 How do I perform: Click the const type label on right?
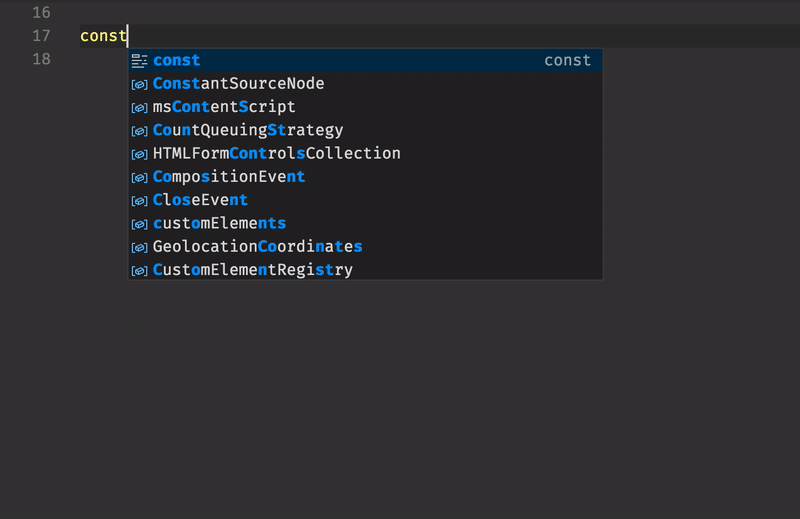pos(567,60)
